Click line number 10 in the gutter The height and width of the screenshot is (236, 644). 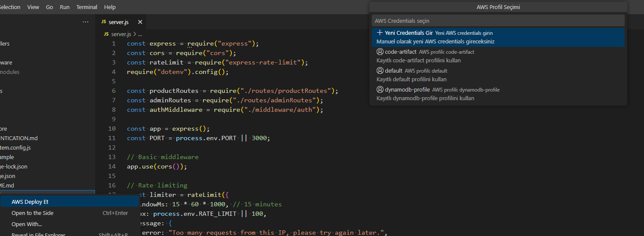[x=112, y=129]
